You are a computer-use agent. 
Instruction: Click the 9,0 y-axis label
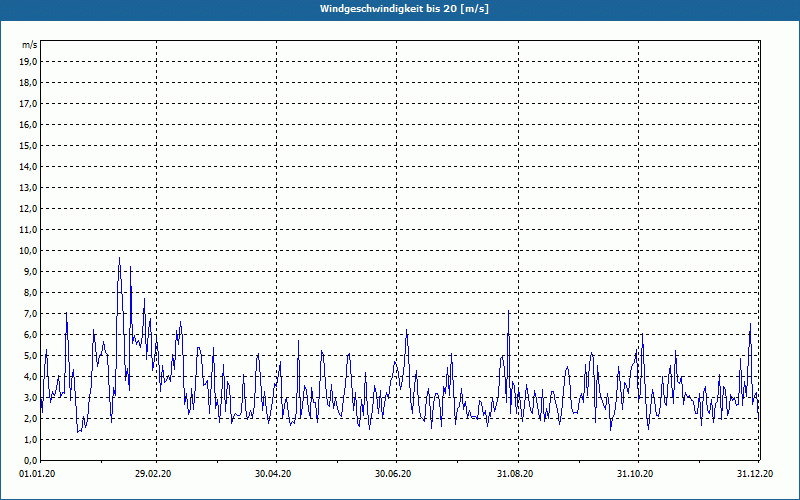(30, 271)
